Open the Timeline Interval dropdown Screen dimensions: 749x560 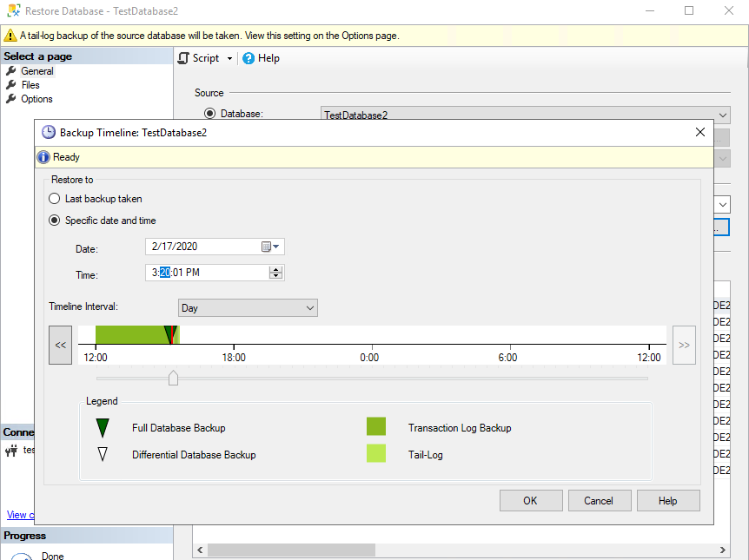click(x=248, y=308)
